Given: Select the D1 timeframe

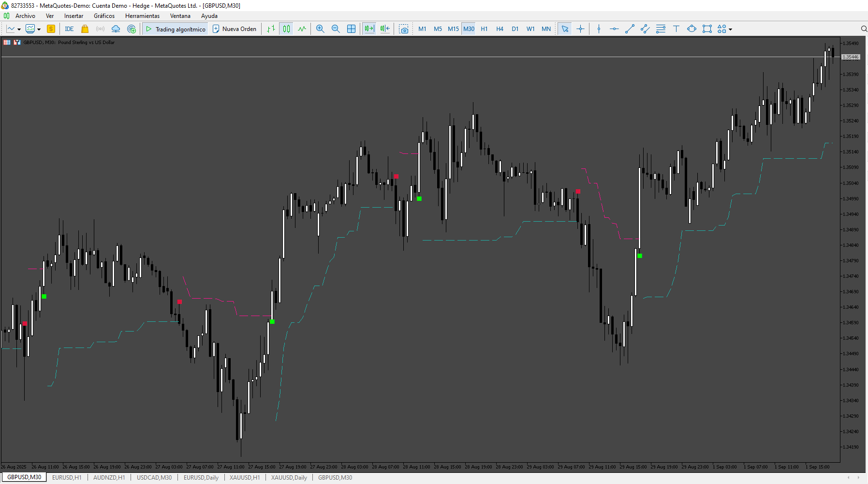Looking at the screenshot, I should [x=515, y=29].
